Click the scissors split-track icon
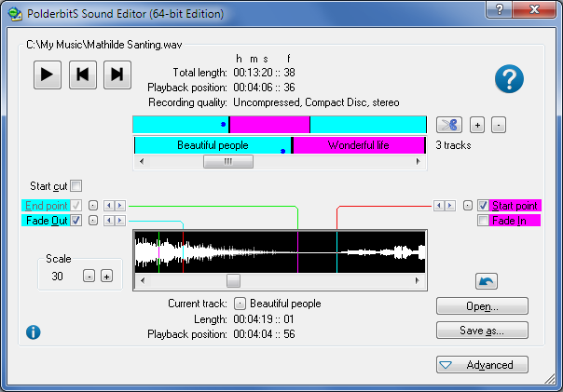Viewport: 563px width, 392px height. (x=449, y=125)
